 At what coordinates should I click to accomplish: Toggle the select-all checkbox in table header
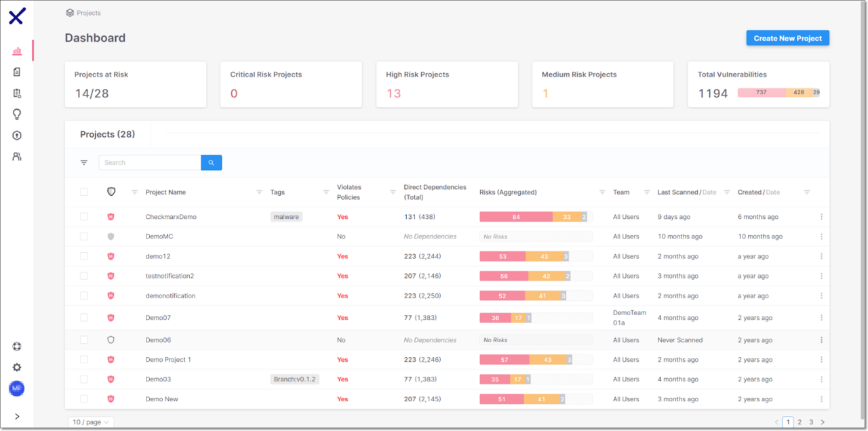point(84,192)
